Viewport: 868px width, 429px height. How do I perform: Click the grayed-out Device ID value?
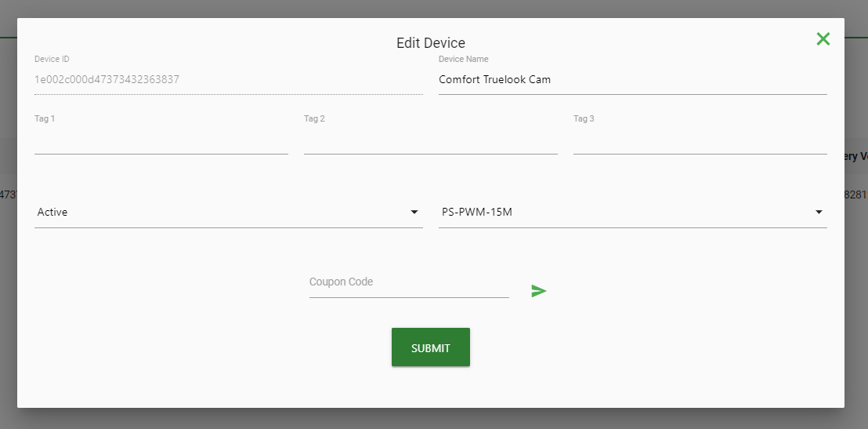[107, 79]
